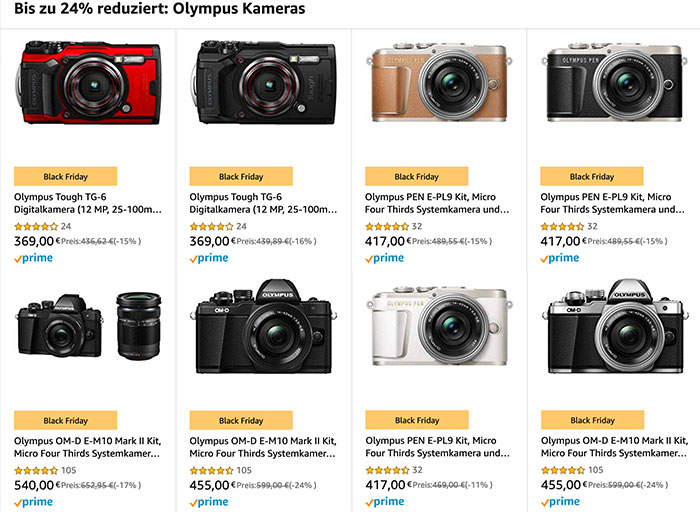Click the star rating of the 540,00 € OM-D kit

[36, 470]
